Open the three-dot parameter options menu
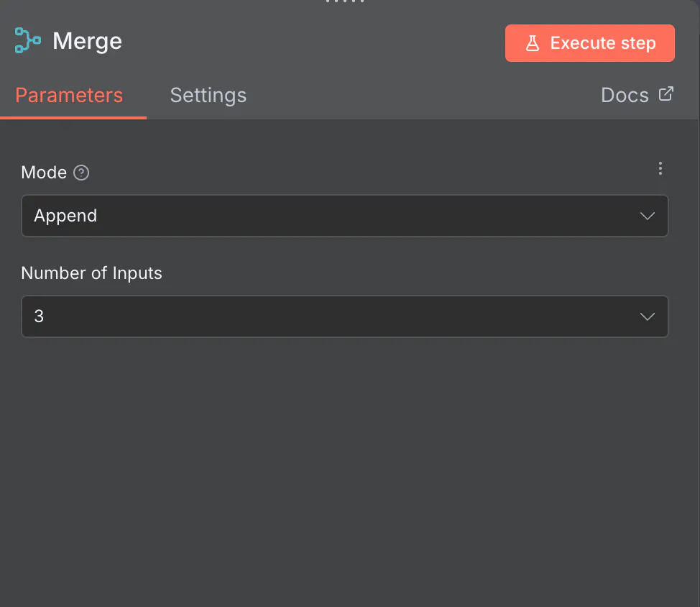700x607 pixels. (x=660, y=169)
